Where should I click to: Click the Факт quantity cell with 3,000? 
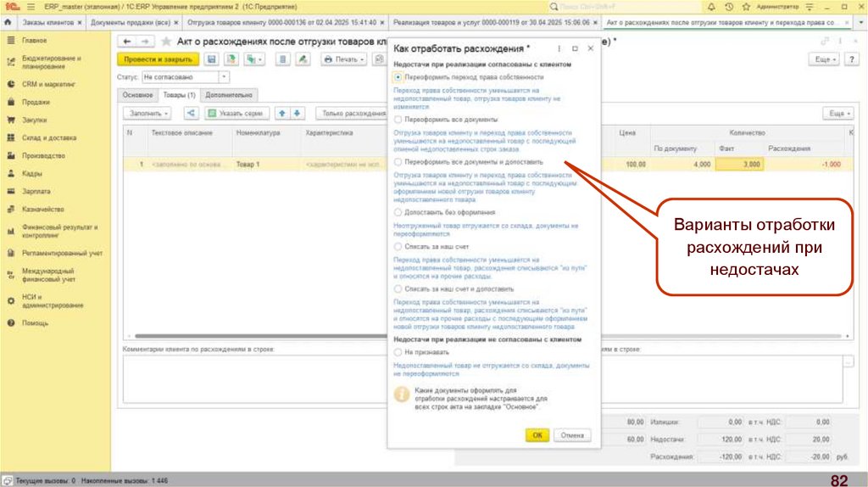[737, 164]
